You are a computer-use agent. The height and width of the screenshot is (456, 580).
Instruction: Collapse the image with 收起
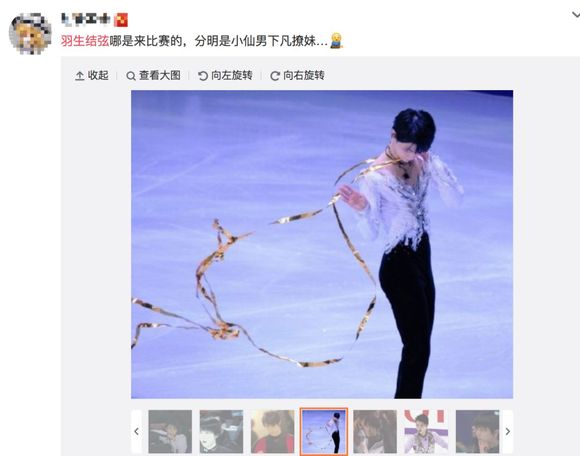coord(92,75)
